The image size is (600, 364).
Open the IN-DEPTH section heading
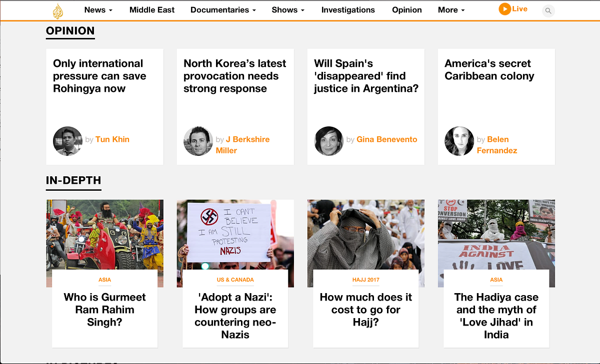pos(73,181)
